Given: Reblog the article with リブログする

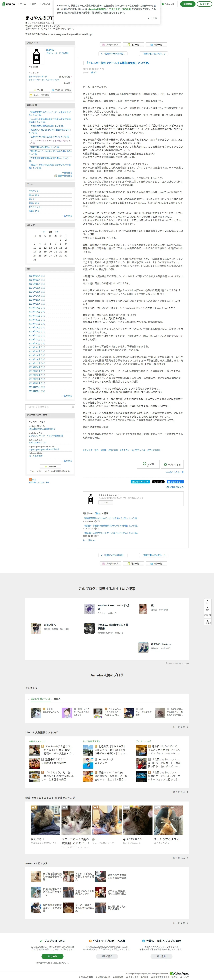Looking at the screenshot, I should [172, 464].
